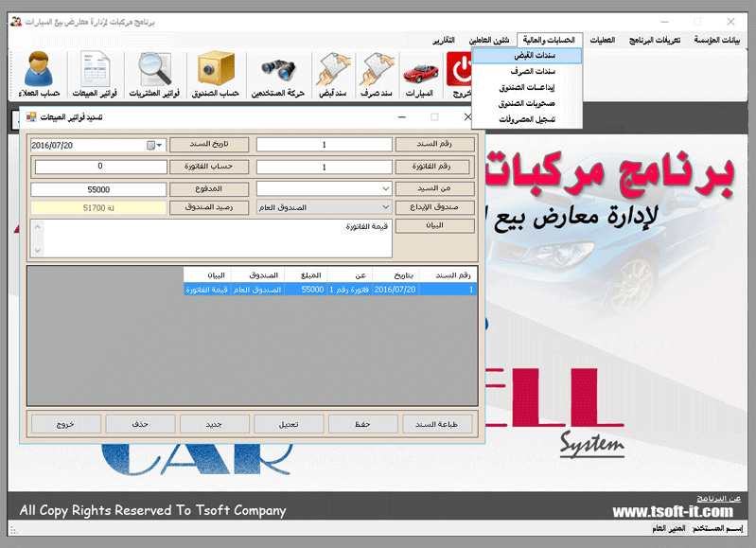Image resolution: width=756 pixels, height=548 pixels.
Task: Select تسجيل المصروفات menu entry
Action: click(x=527, y=119)
